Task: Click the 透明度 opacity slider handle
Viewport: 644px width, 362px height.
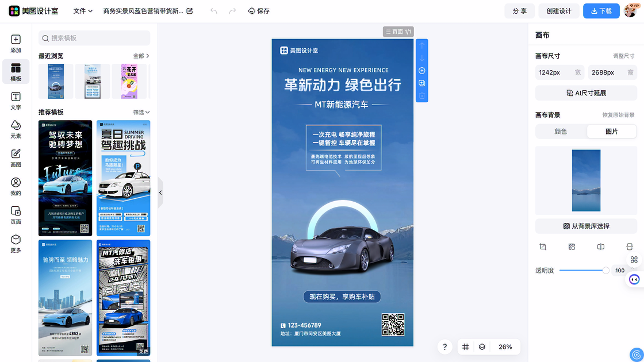Action: click(605, 270)
